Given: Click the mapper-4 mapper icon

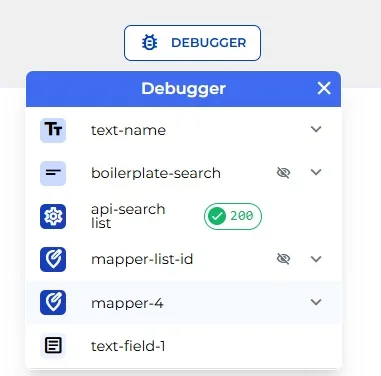Looking at the screenshot, I should pos(53,302).
